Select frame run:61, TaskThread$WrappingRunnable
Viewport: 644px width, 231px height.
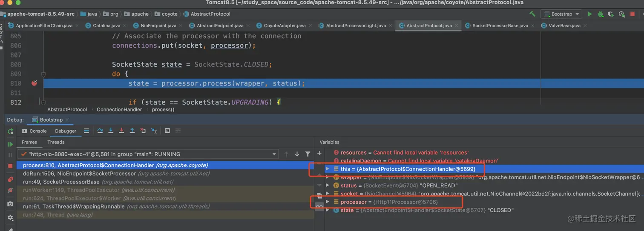pyautogui.click(x=165, y=206)
